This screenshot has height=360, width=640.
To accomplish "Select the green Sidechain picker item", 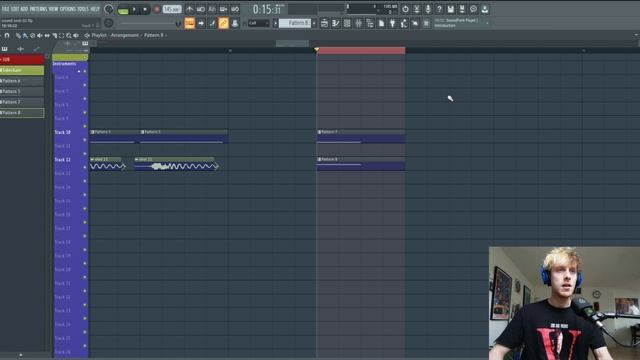I will pos(22,70).
